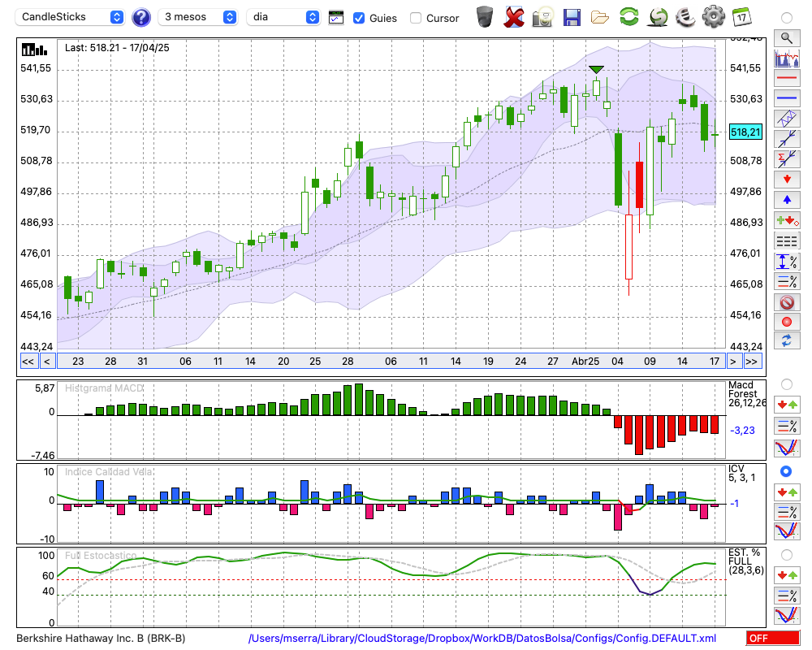Select the Macd Forest panel radio button
This screenshot has height=650, width=812.
[787, 384]
